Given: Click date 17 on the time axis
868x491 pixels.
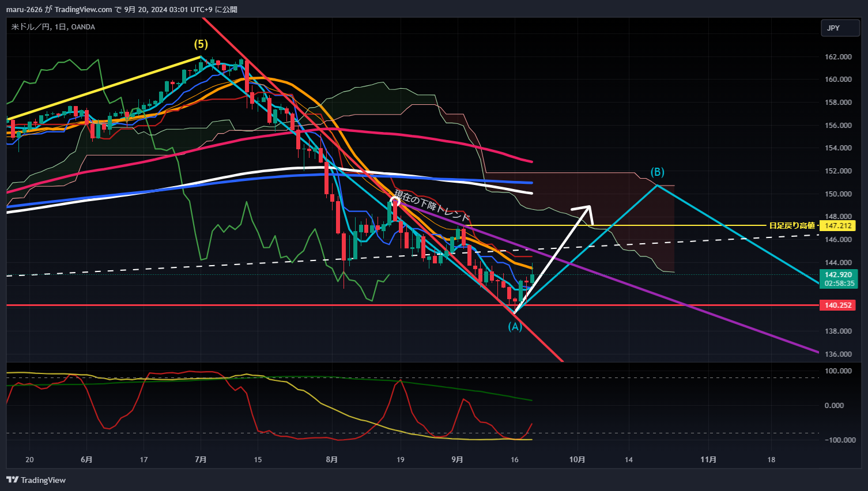Looking at the screenshot, I should [x=144, y=460].
